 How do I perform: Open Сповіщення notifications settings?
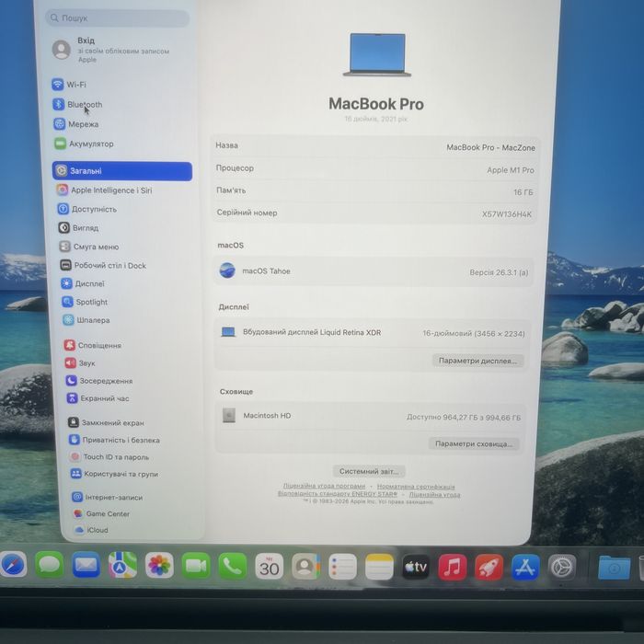92,345
